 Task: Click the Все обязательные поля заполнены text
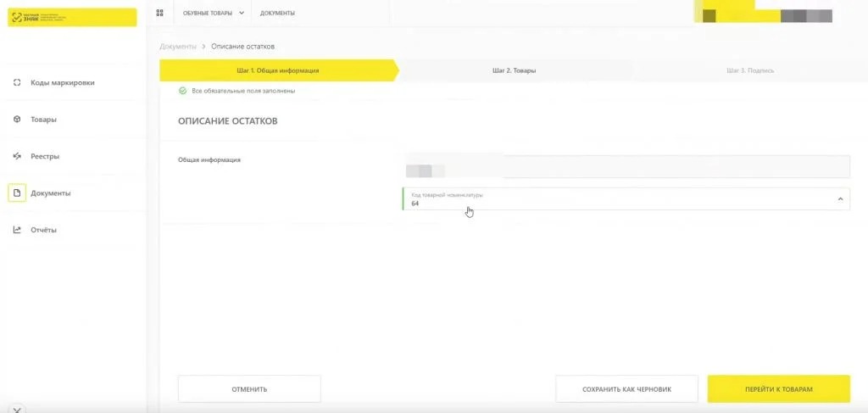coord(243,91)
